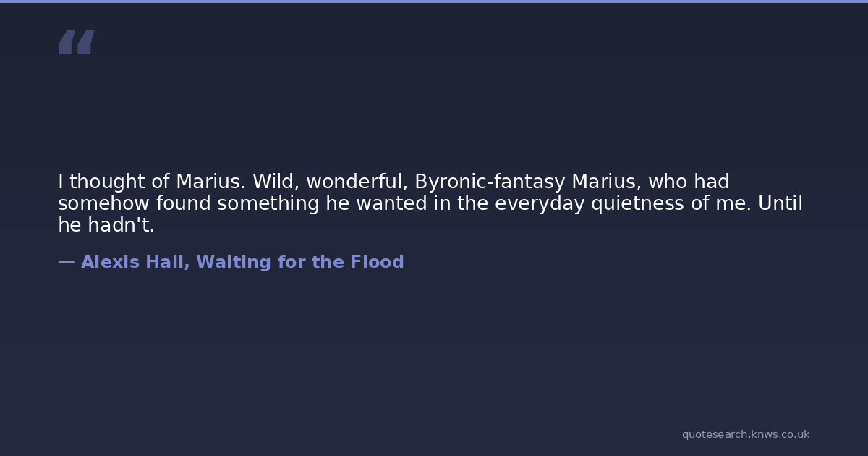Click the closing words 'he hadn't.'
Viewport: 868px width, 456px height.
click(106, 225)
